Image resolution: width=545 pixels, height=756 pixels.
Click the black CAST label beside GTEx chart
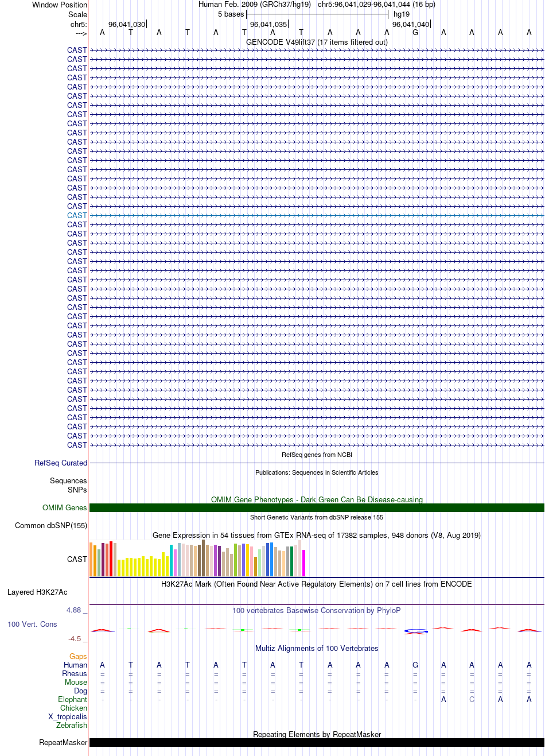pos(77,559)
